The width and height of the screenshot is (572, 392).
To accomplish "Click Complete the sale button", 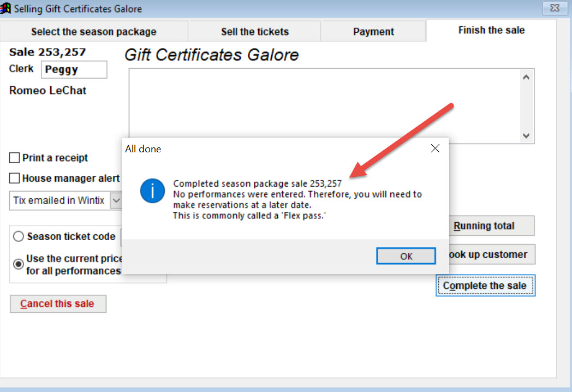I will click(485, 286).
